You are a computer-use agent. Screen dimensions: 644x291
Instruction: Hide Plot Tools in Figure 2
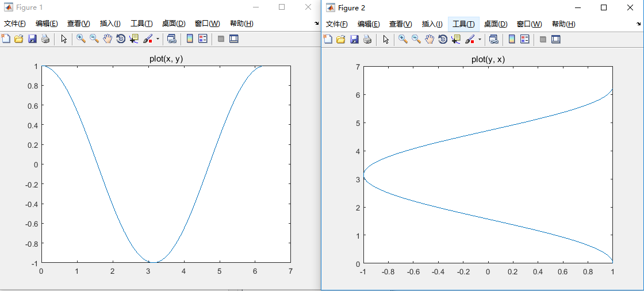click(543, 39)
